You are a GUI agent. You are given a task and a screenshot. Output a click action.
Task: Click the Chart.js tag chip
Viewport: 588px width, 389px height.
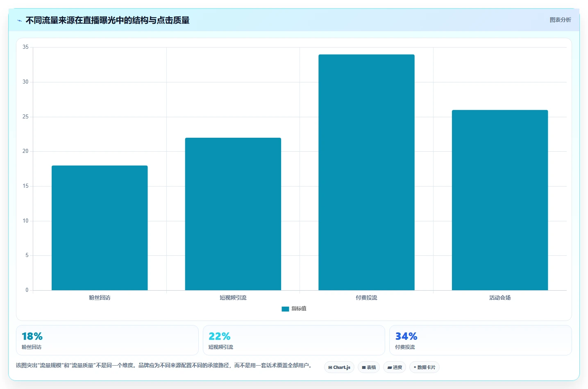[339, 367]
